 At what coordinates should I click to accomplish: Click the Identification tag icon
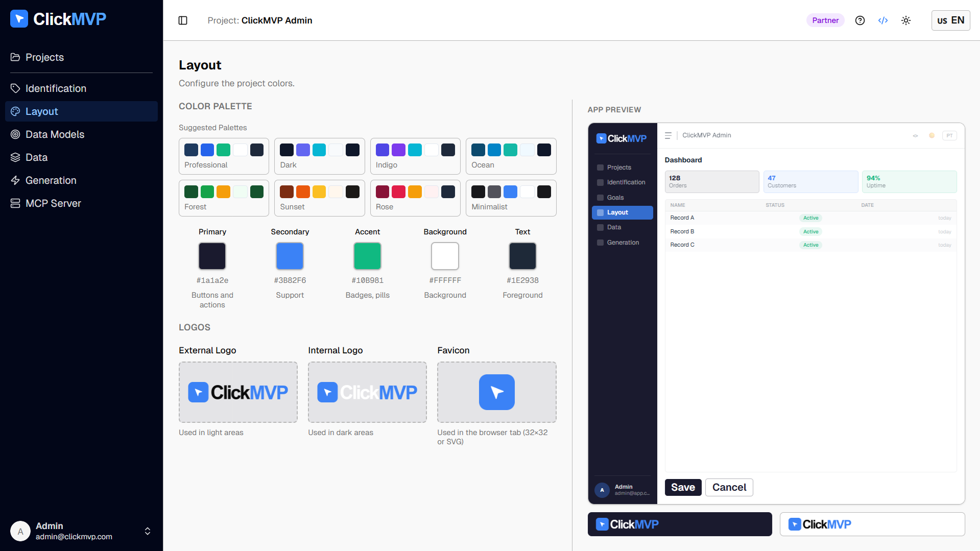pyautogui.click(x=15, y=88)
